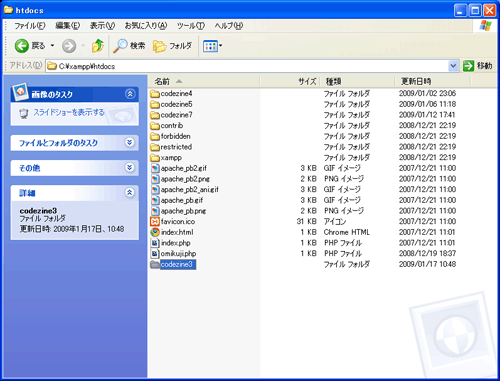
Task: Select the xampp folder icon
Action: click(x=155, y=158)
